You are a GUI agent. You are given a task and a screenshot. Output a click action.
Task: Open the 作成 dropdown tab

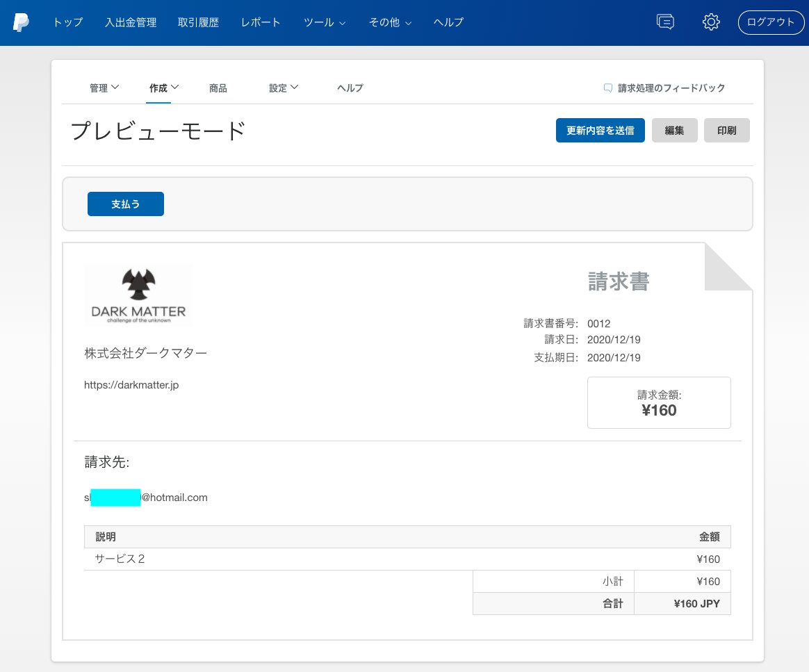164,88
